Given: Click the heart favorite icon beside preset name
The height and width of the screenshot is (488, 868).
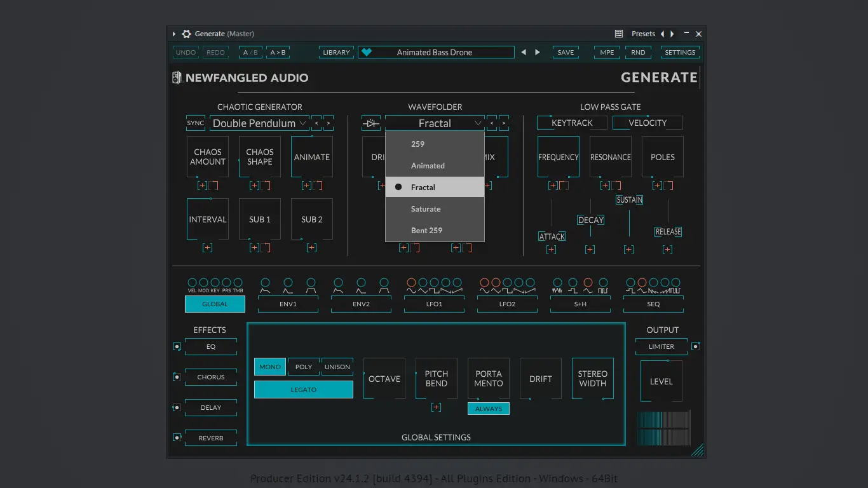Looking at the screenshot, I should 367,52.
